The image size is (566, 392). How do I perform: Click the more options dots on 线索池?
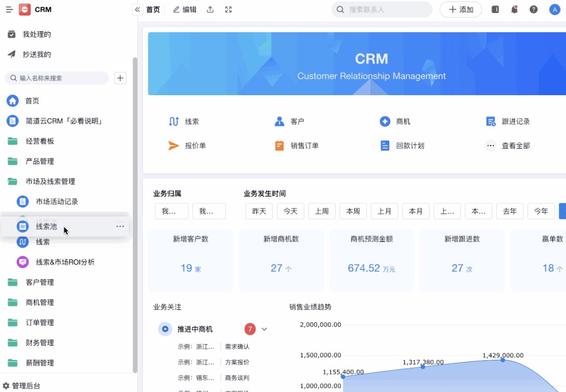point(120,226)
